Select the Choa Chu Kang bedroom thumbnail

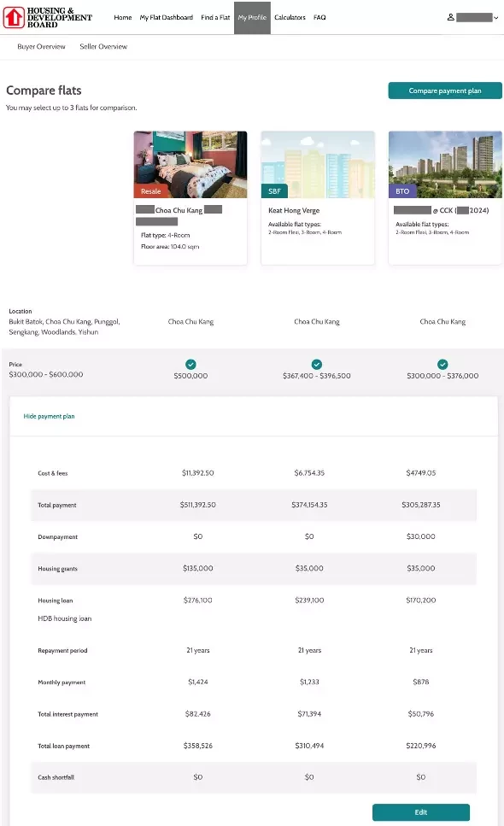point(190,164)
